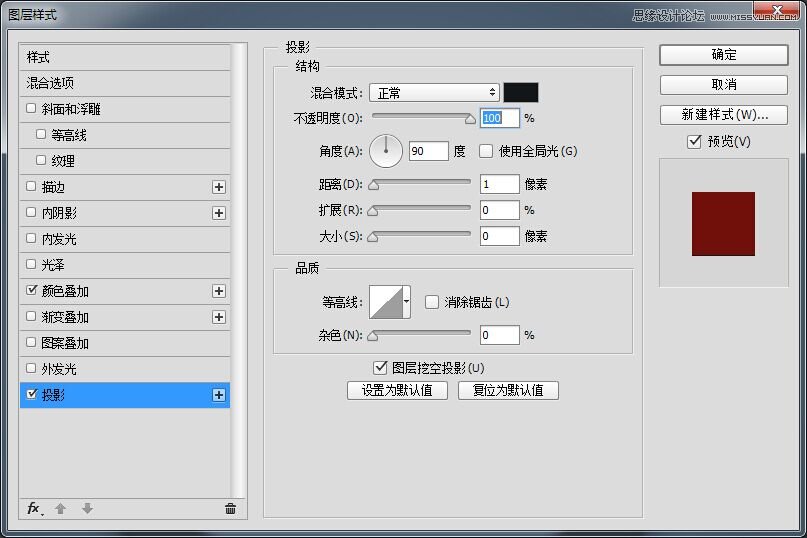Enable the 纹理 checkbox
This screenshot has width=807, height=538.
41,160
